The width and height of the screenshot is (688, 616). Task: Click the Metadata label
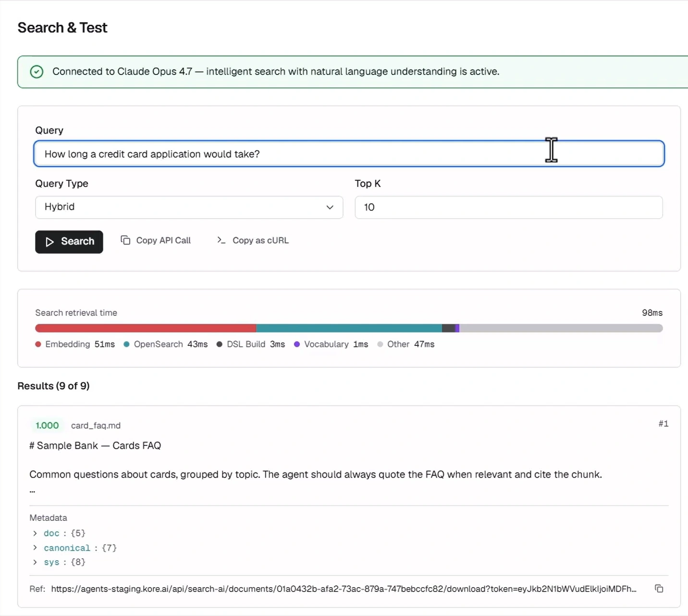click(x=48, y=518)
